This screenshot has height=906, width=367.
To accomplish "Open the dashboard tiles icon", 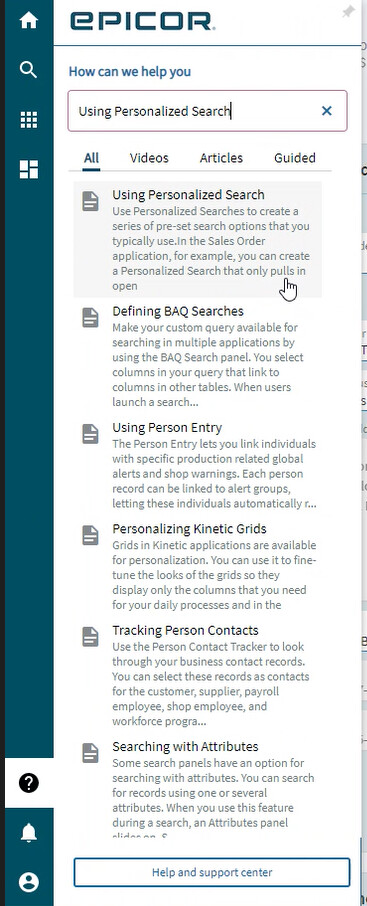I will pos(28,169).
